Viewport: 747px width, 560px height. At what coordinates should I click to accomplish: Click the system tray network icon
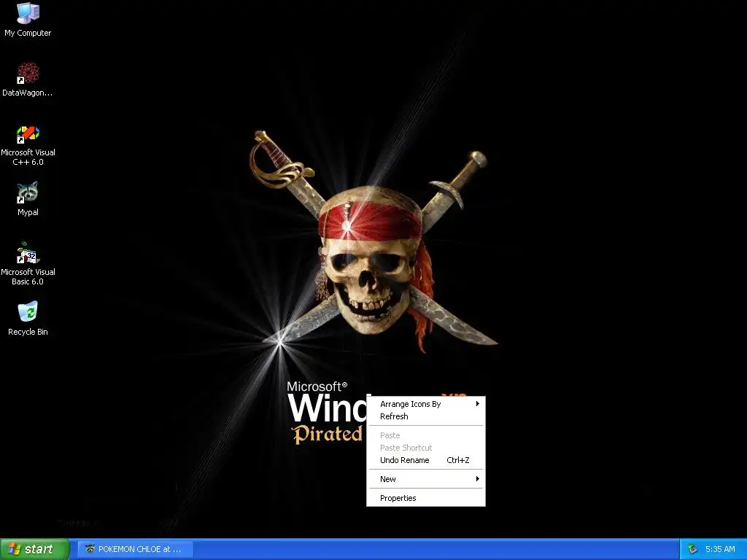692,549
